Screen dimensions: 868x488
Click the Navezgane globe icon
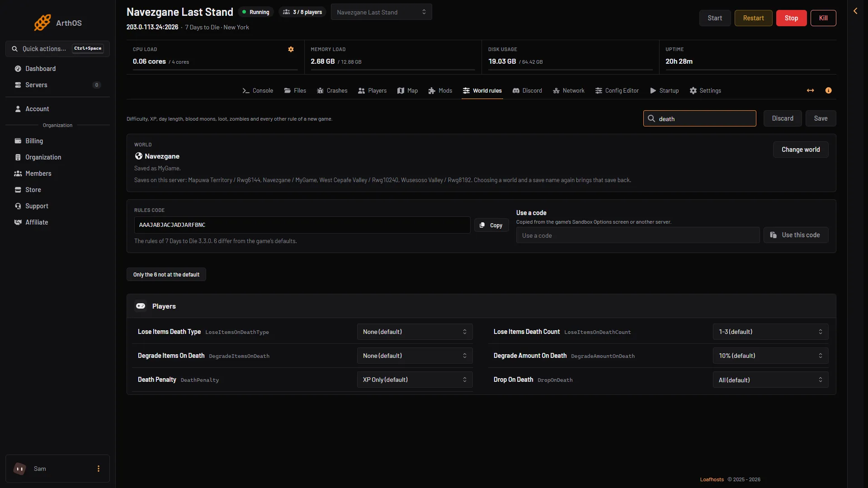[x=139, y=156]
